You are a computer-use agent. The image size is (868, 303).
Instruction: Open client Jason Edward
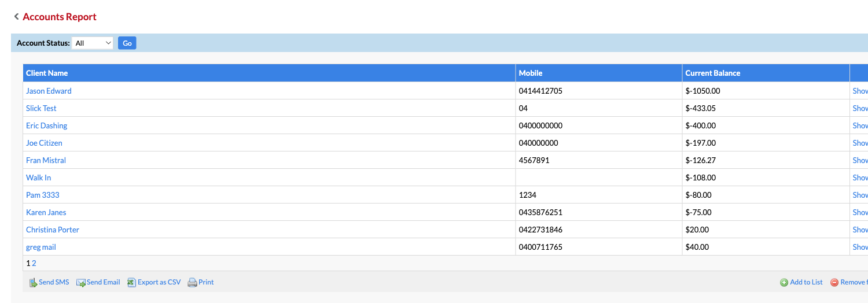click(49, 91)
